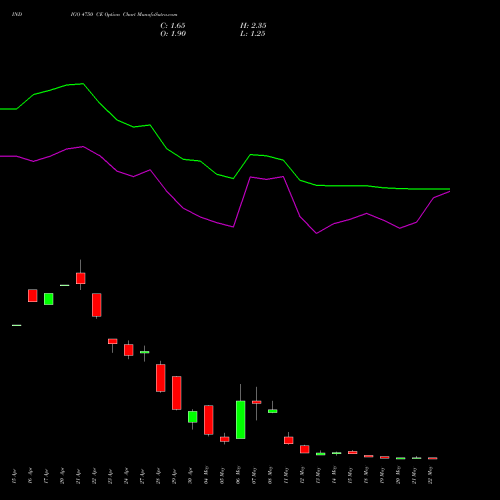Click the IND symbol label in header

pyautogui.click(x=17, y=15)
